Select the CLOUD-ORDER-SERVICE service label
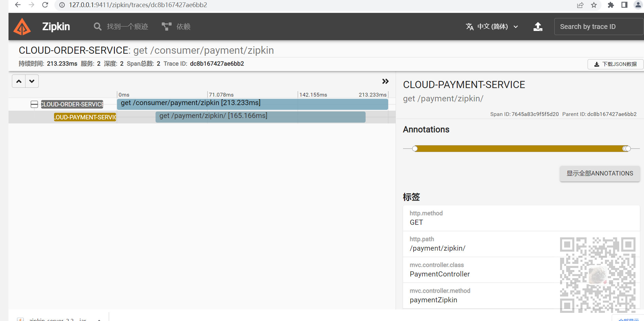 click(72, 104)
